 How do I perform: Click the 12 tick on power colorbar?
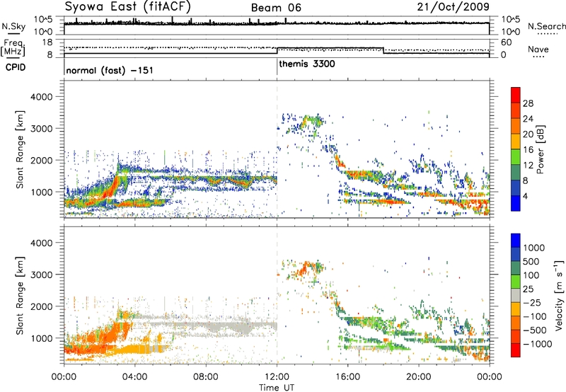pos(528,166)
